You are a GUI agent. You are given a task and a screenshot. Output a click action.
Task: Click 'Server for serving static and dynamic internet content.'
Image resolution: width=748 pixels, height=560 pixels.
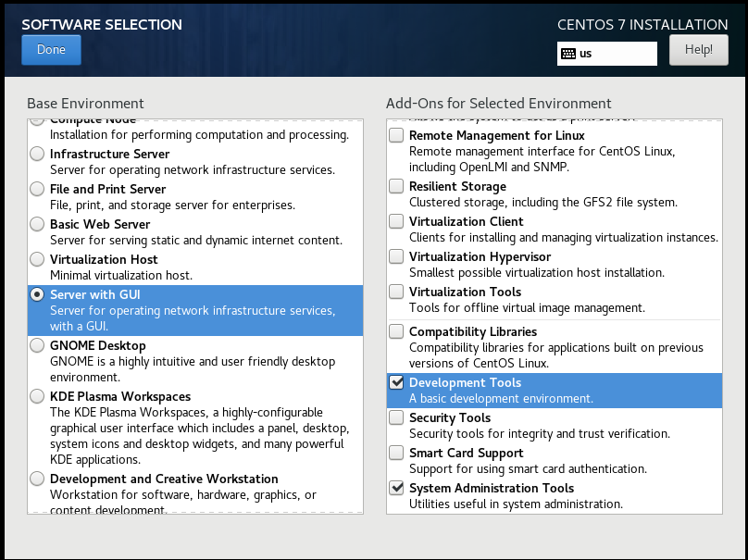click(x=196, y=241)
